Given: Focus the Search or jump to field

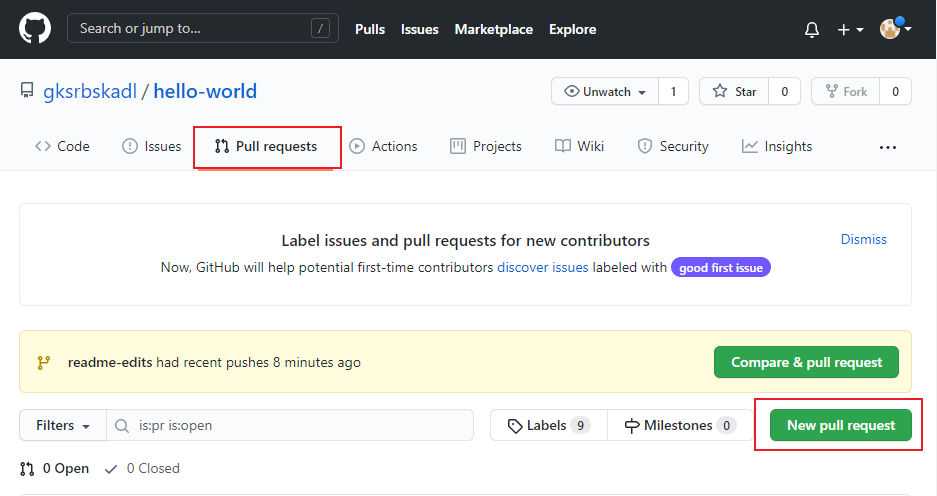Looking at the screenshot, I should 203,28.
